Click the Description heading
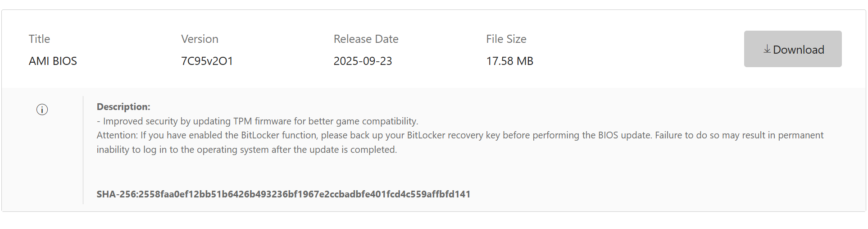Image resolution: width=868 pixels, height=229 pixels. click(x=123, y=107)
